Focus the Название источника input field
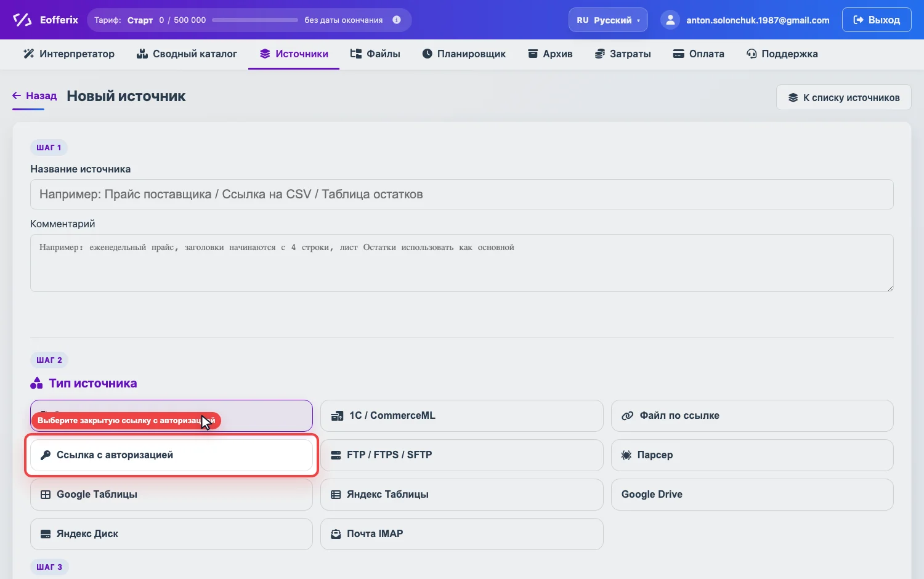The height and width of the screenshot is (579, 924). (462, 194)
